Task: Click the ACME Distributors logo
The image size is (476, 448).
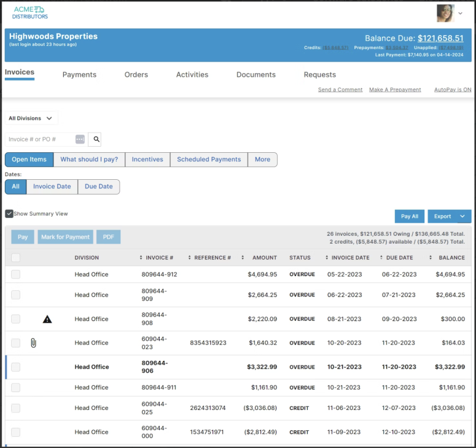Action: pos(30,12)
